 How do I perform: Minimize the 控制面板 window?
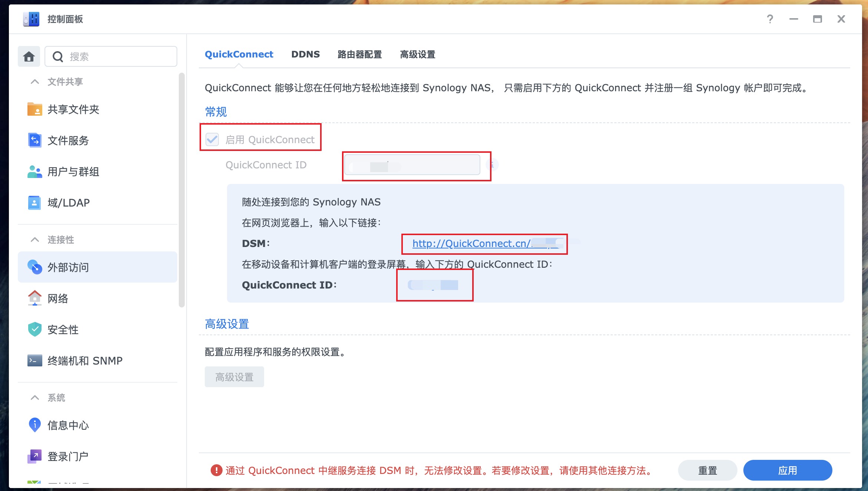tap(794, 19)
